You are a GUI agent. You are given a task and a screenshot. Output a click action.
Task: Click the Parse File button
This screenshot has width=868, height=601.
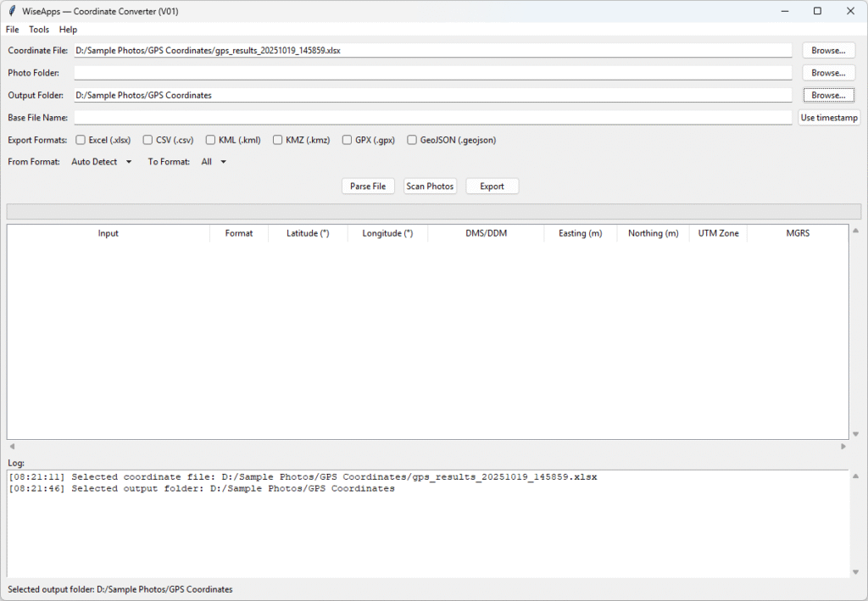(x=368, y=186)
